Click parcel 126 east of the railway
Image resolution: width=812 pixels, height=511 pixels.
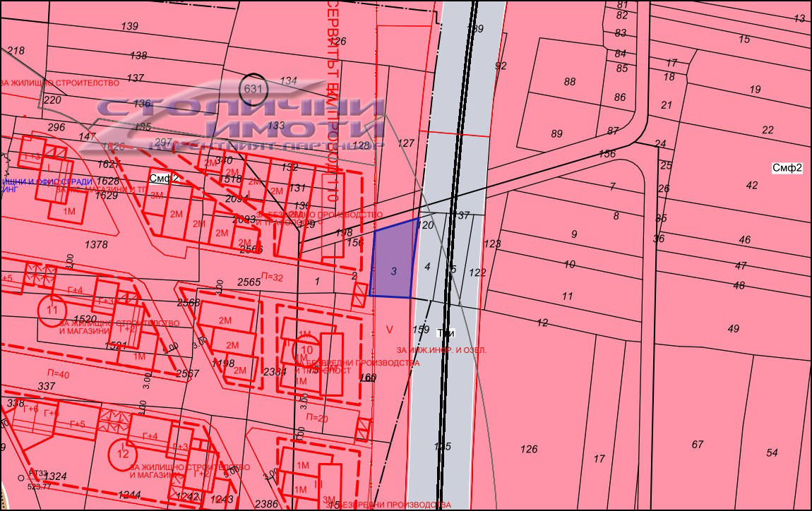tap(528, 449)
